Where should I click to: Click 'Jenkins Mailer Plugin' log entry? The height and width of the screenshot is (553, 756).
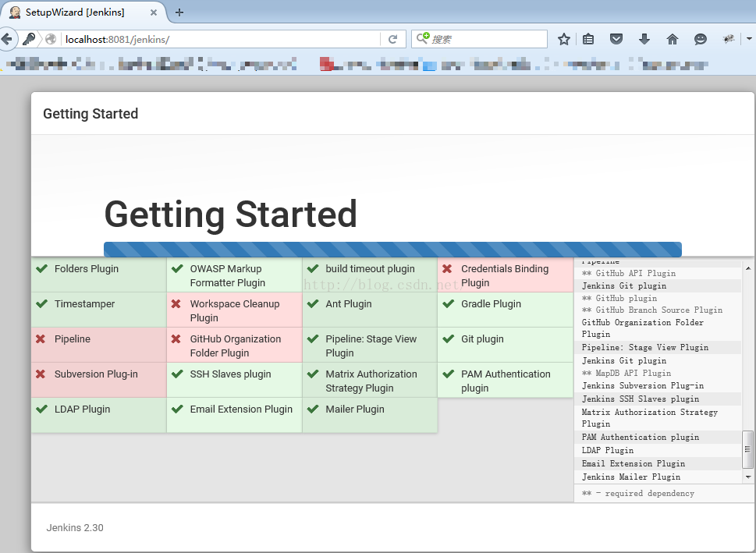click(631, 477)
